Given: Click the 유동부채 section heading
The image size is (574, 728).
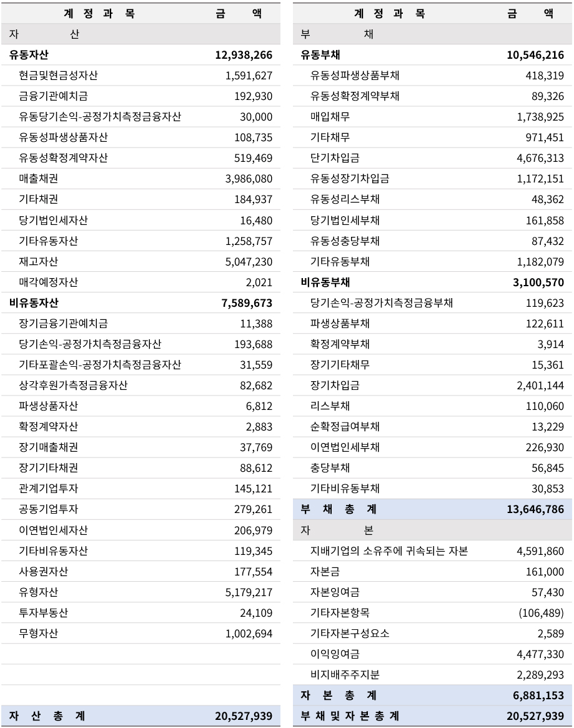Looking at the screenshot, I should (320, 55).
